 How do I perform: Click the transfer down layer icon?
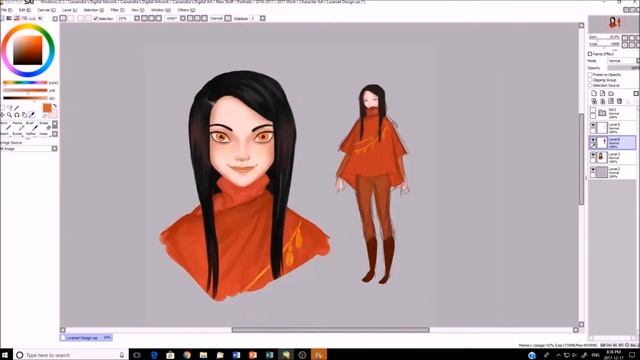click(x=594, y=101)
